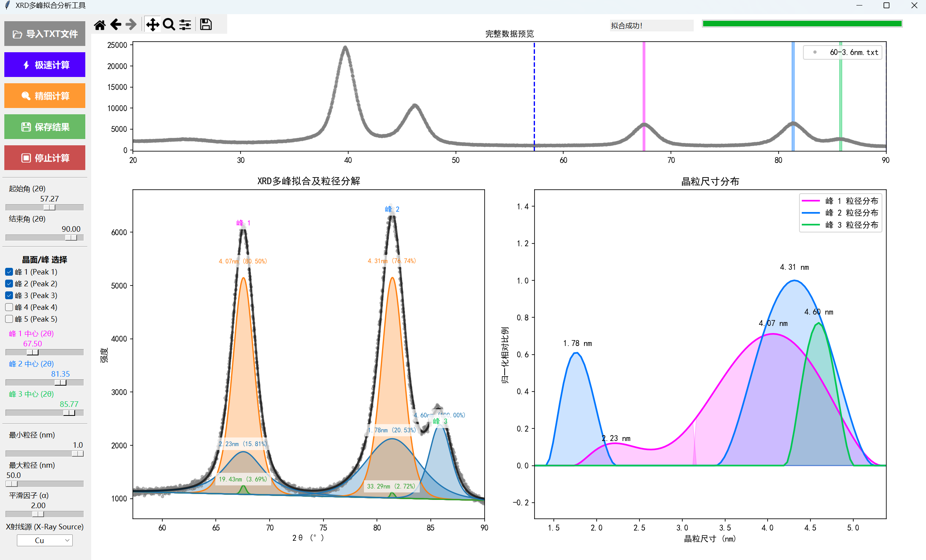This screenshot has width=926, height=560.
Task: Click 峰 3 粒径分布 legend entry
Action: click(x=851, y=225)
